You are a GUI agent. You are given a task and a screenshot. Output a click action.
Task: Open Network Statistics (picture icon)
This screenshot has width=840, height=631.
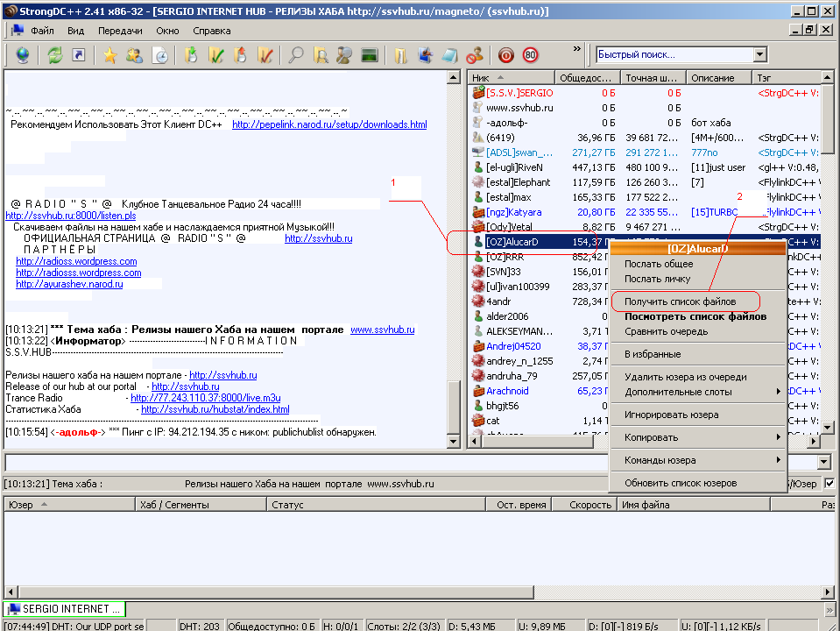point(368,55)
